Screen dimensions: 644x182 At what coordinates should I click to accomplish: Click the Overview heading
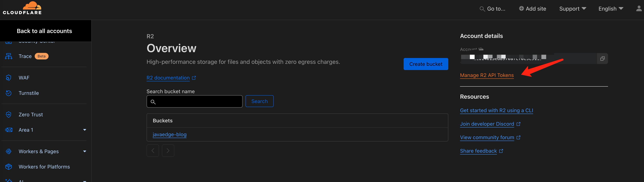point(172,48)
